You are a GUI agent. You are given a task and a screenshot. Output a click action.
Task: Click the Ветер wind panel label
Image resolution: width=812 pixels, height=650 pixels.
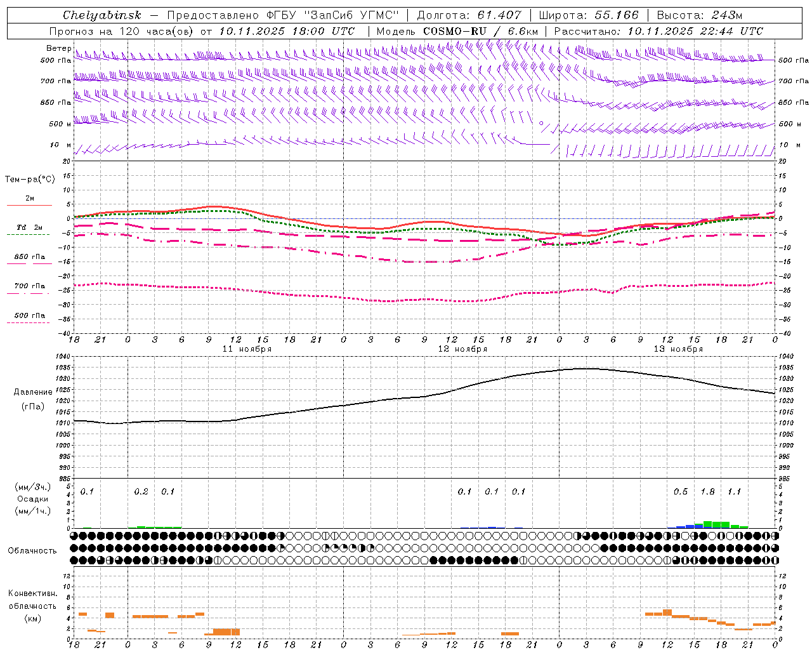click(x=58, y=48)
